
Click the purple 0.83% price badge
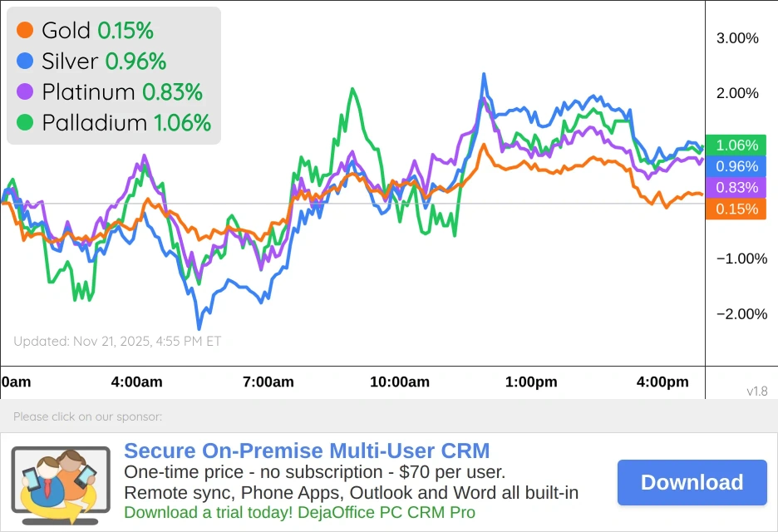point(736,188)
